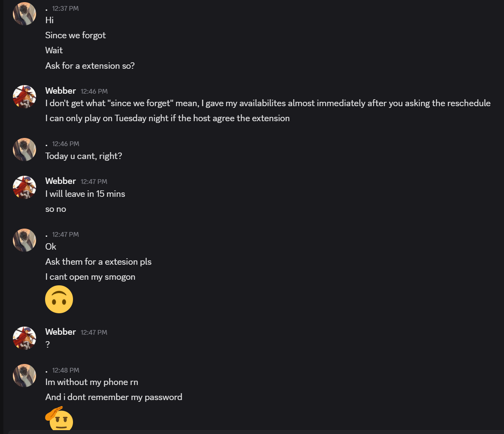504x434 pixels.
Task: Select the message "Ask for a extension so?"
Action: coord(90,66)
